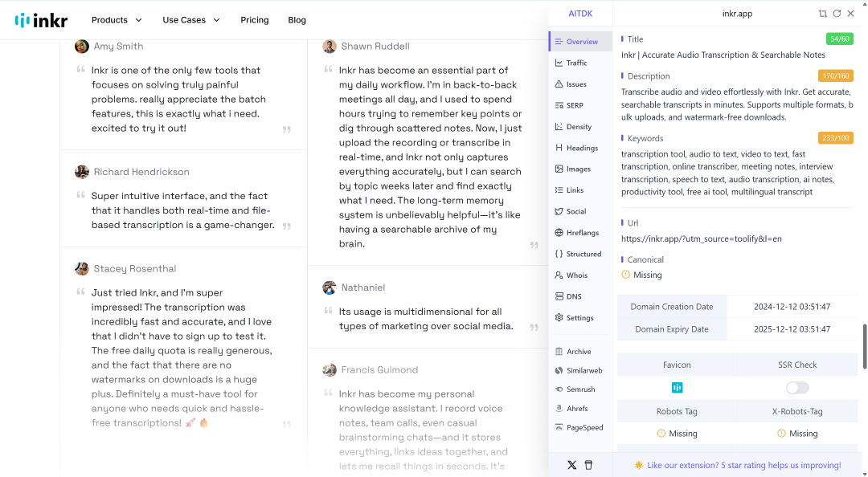868x477 pixels.
Task: Click the Links sidebar icon
Action: 559,190
